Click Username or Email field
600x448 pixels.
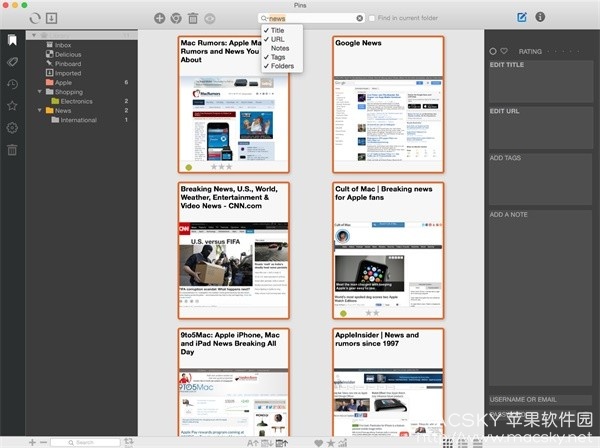point(541,400)
